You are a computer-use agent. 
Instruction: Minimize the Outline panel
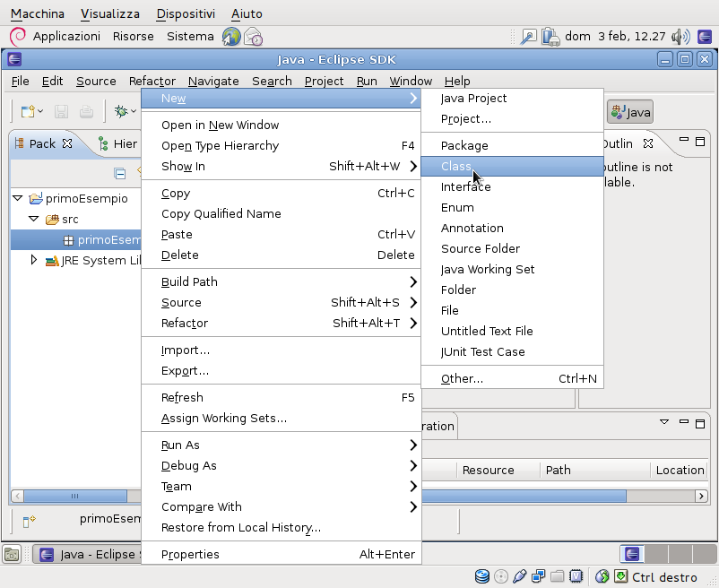684,139
